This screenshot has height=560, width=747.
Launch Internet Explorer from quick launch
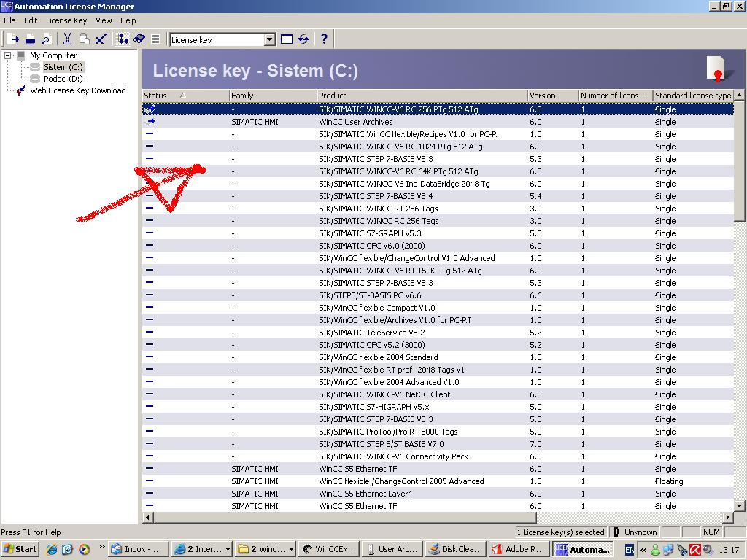pos(51,550)
